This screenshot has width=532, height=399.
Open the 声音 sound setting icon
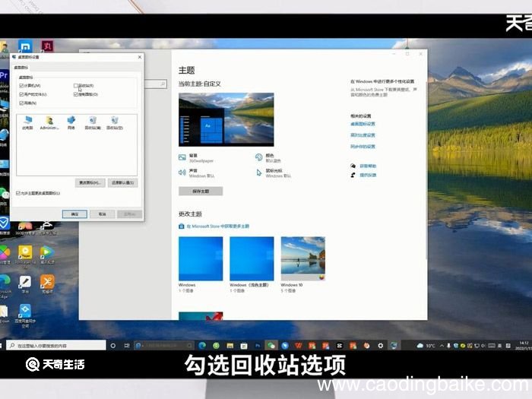pyautogui.click(x=182, y=173)
